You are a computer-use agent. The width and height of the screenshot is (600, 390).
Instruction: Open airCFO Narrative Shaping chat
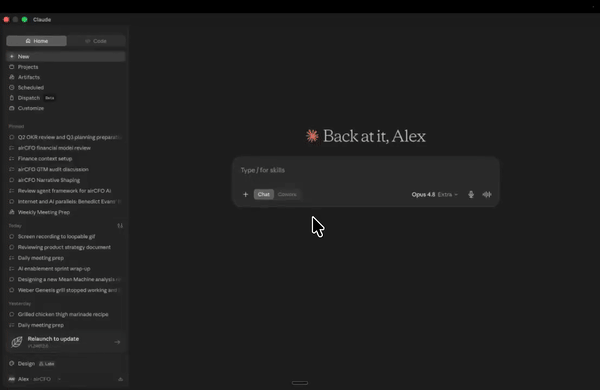point(66,180)
